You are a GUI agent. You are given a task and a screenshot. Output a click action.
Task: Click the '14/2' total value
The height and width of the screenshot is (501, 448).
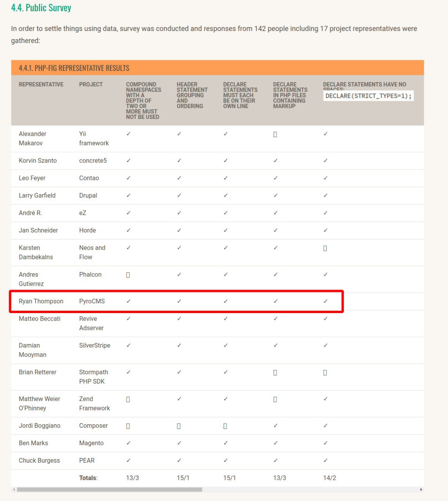coord(329,478)
